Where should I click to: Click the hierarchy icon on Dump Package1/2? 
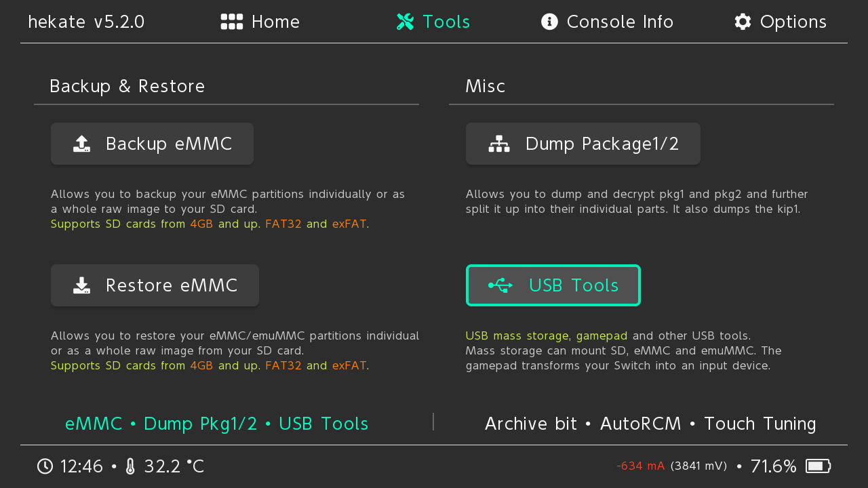[499, 144]
